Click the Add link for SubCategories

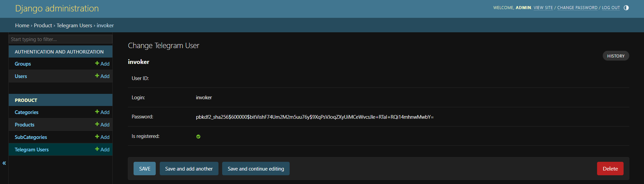point(102,137)
